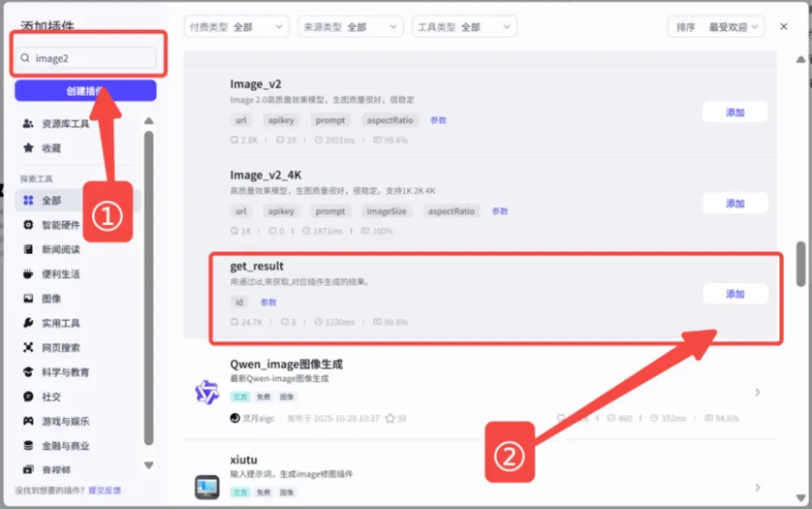Click the imageSize tag under Image_v2_4K
The image size is (812, 509).
tap(386, 211)
